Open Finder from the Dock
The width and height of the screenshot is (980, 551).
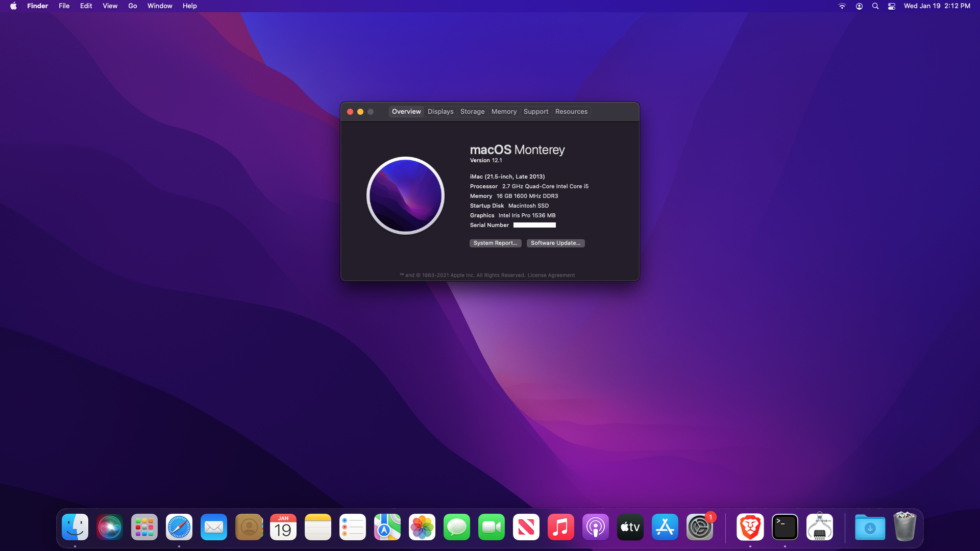[75, 527]
